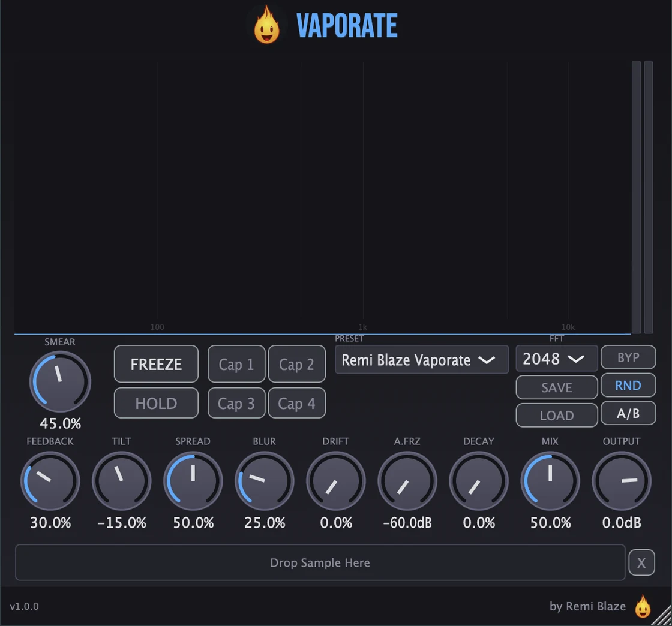This screenshot has width=672, height=626.
Task: Open the FFT size 2048 dropdown
Action: coord(556,359)
